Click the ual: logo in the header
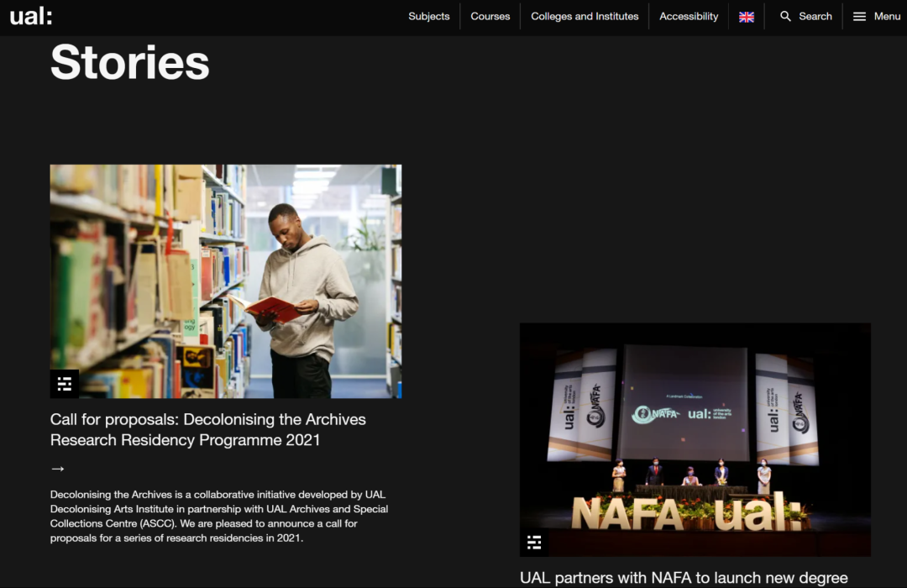The width and height of the screenshot is (907, 588). (31, 16)
